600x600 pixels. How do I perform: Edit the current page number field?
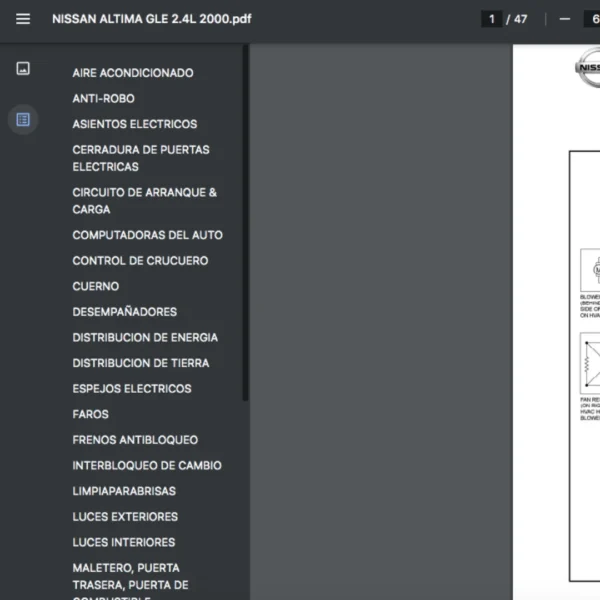coord(491,19)
